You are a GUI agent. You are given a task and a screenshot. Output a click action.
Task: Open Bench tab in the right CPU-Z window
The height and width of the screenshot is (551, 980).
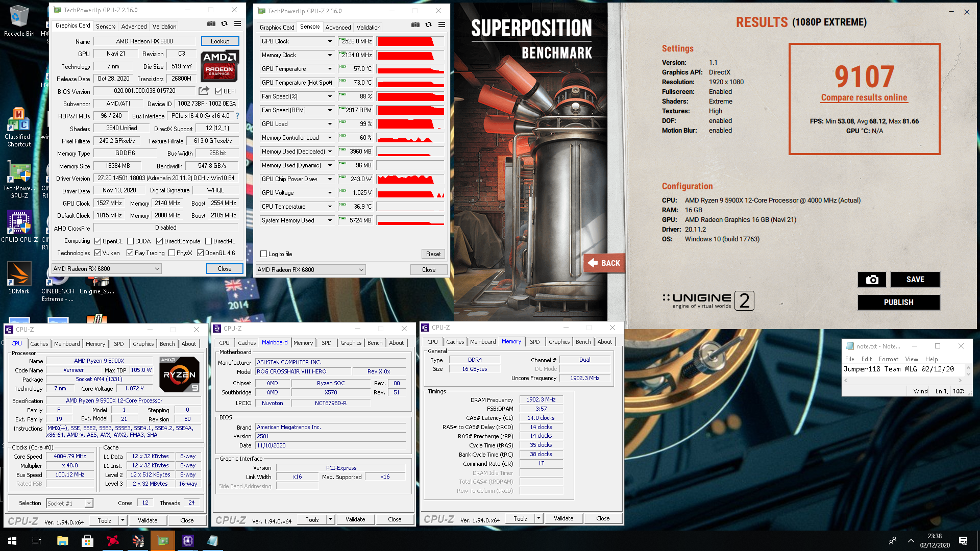(x=583, y=342)
